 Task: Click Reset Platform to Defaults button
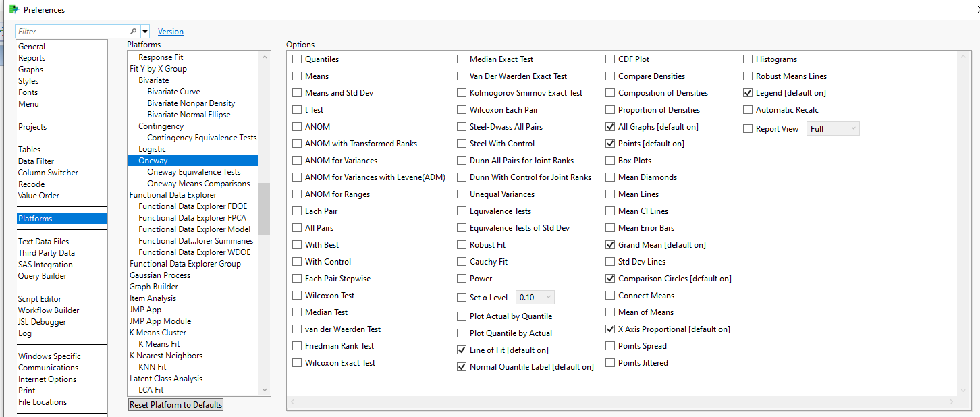(x=175, y=405)
